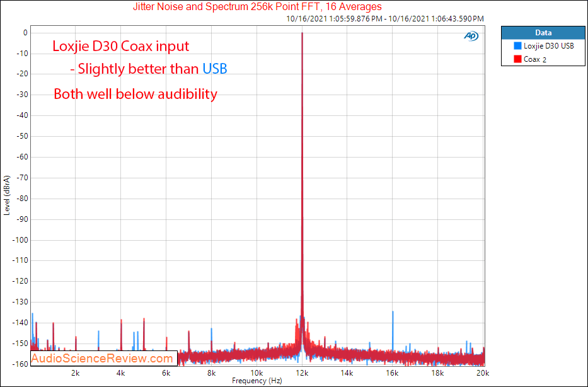Screen dimensions: 588x387
Task: Click the AP logo icon in the graph corner
Action: click(x=471, y=36)
